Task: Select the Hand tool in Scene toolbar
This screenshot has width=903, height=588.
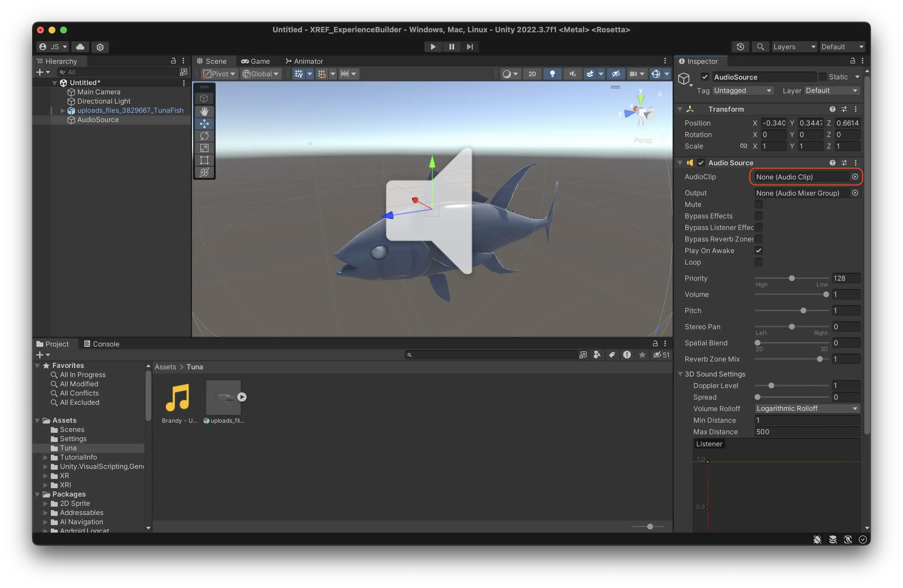Action: click(204, 111)
